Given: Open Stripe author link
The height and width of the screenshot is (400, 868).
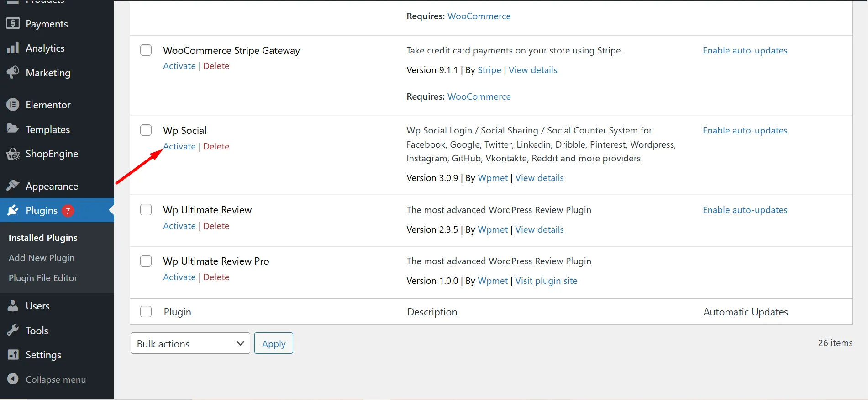Looking at the screenshot, I should click(489, 70).
